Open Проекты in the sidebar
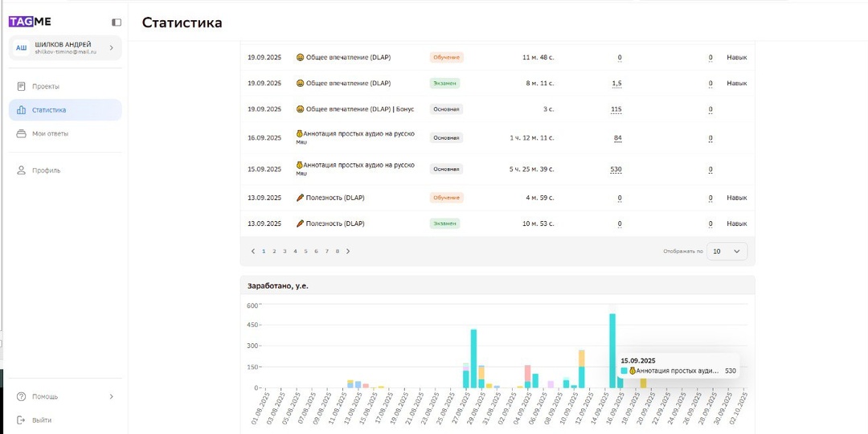 65,86
